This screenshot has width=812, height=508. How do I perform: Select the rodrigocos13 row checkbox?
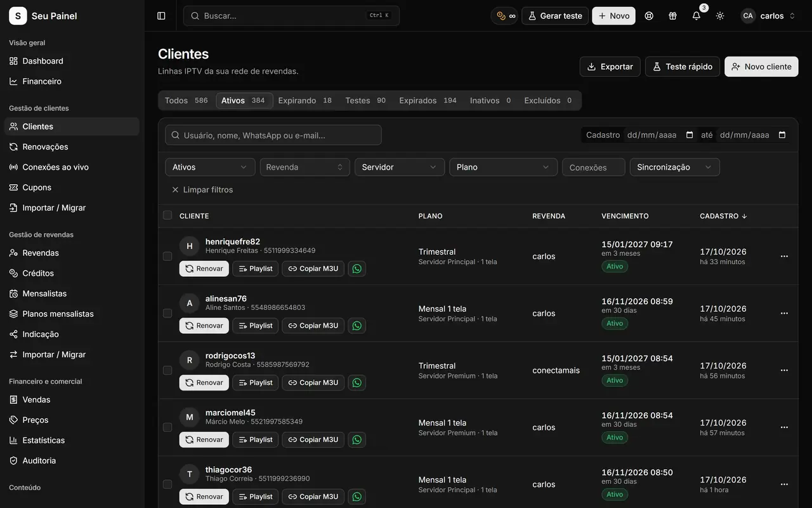pos(167,370)
